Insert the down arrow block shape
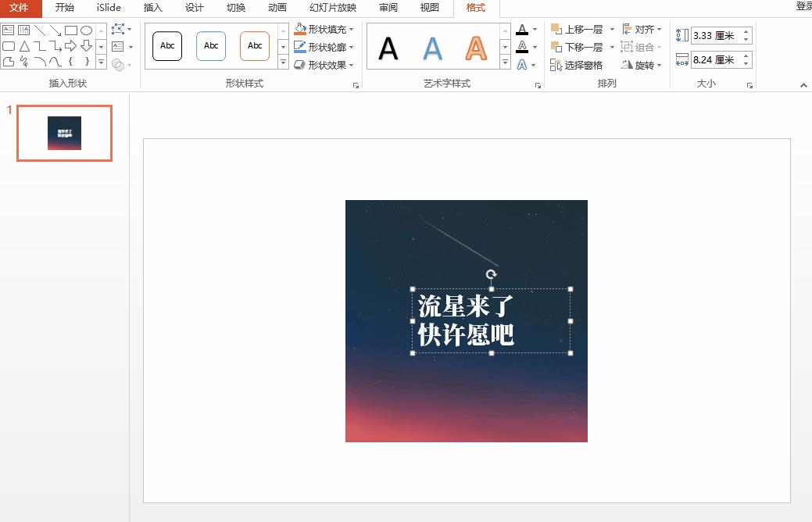Image resolution: width=812 pixels, height=522 pixels. [x=87, y=46]
